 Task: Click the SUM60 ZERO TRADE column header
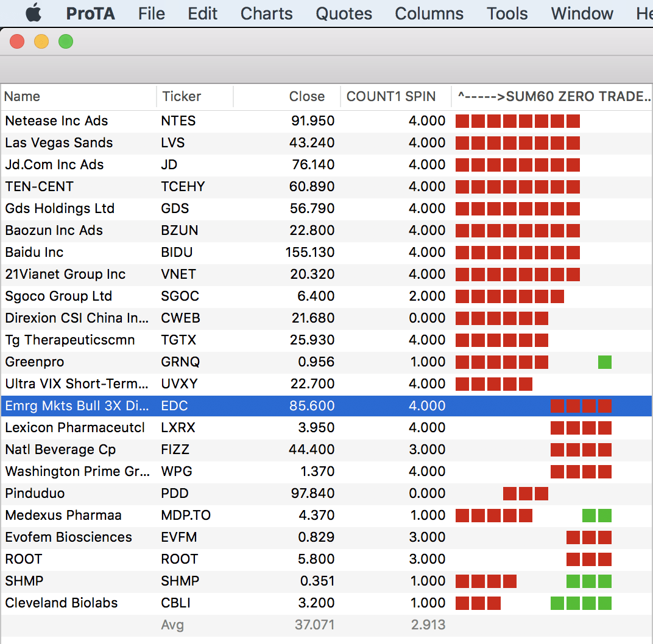553,96
